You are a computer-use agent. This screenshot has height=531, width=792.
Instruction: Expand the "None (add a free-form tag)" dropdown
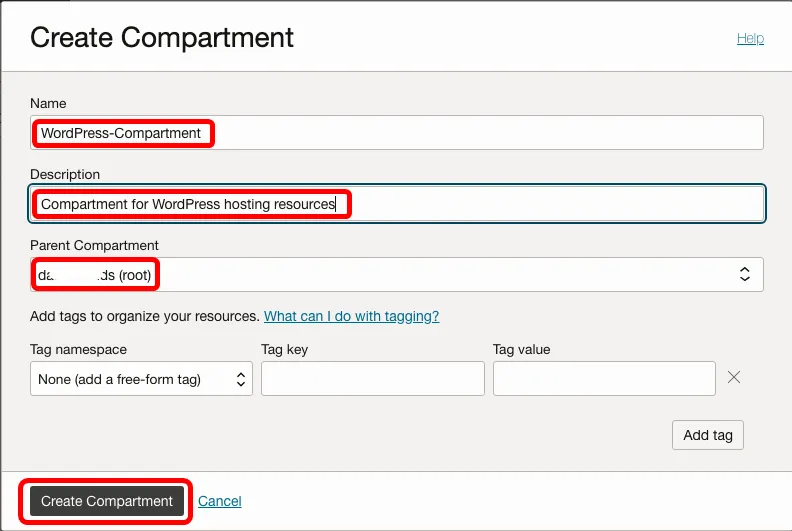[141, 379]
